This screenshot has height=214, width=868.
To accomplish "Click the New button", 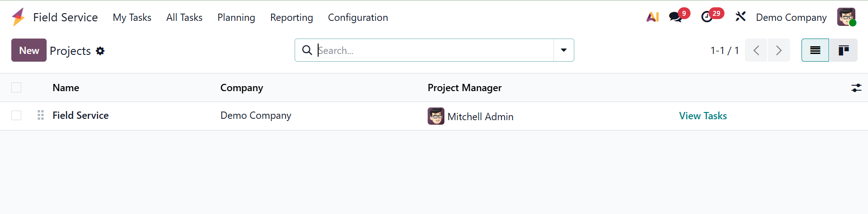I will click(29, 50).
